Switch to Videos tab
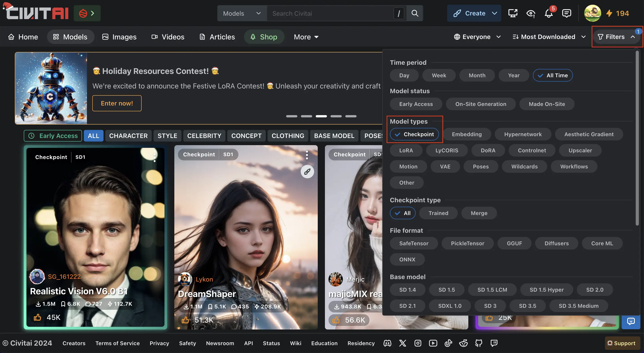644x353 pixels. (168, 37)
